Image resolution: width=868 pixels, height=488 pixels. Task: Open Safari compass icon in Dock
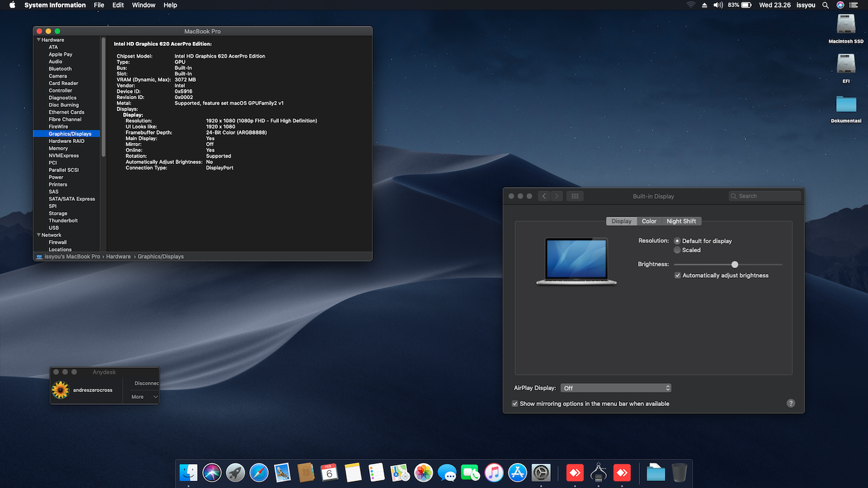[x=259, y=472]
